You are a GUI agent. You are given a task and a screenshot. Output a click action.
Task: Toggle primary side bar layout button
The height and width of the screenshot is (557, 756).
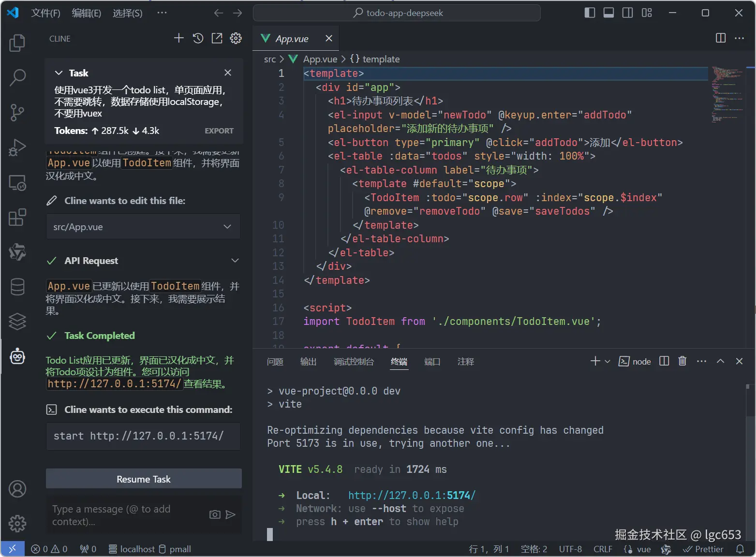(590, 13)
